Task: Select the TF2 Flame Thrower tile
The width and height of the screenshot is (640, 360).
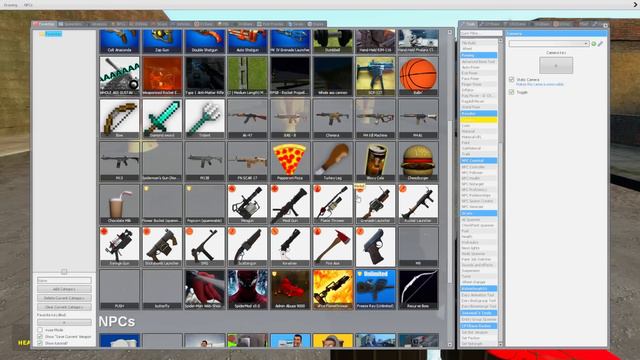Action: click(x=333, y=204)
